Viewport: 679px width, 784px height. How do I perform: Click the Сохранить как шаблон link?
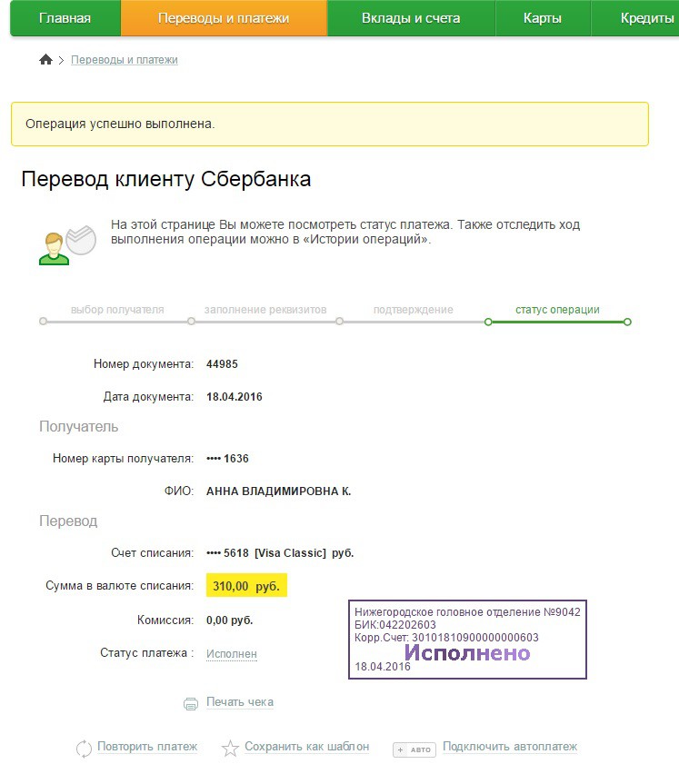(x=306, y=747)
